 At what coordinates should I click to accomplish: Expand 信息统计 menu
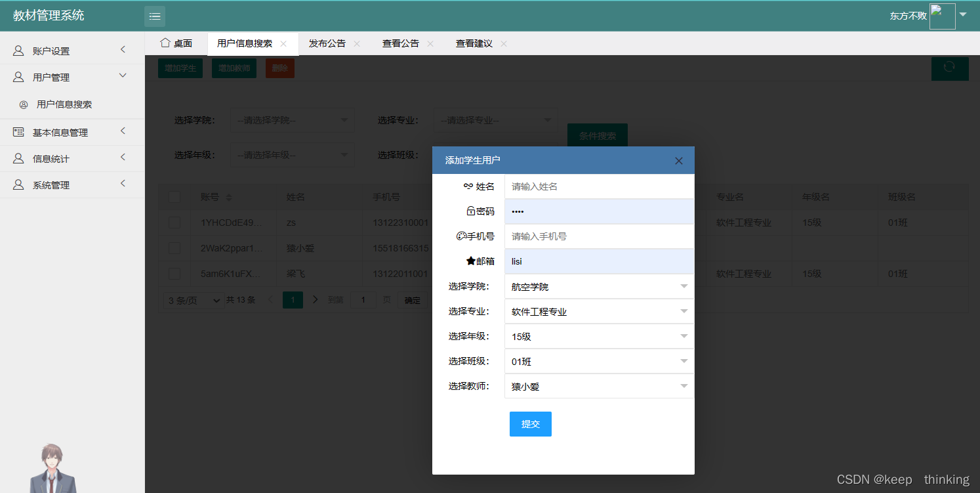click(123, 158)
